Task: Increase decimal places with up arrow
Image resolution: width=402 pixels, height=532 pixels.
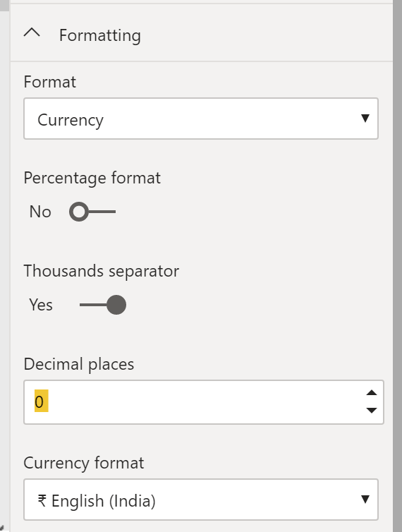Action: (372, 393)
